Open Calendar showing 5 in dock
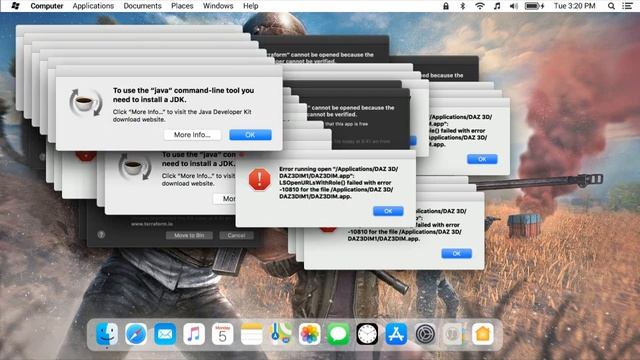The width and height of the screenshot is (640, 360). [222, 334]
